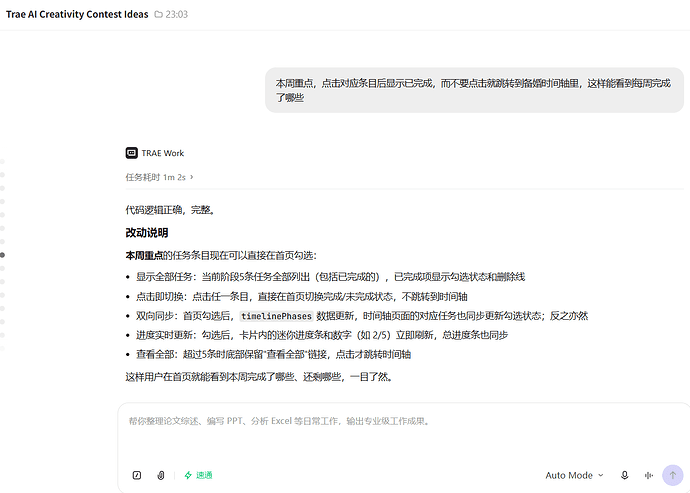Click the 23:03 timestamp in header
The image size is (690, 493).
[176, 15]
